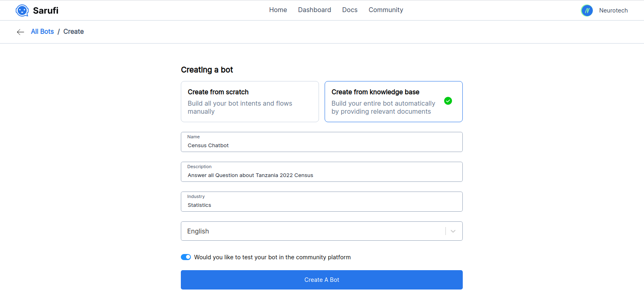644x300 pixels.
Task: Click the Create A Bot button
Action: [321, 279]
